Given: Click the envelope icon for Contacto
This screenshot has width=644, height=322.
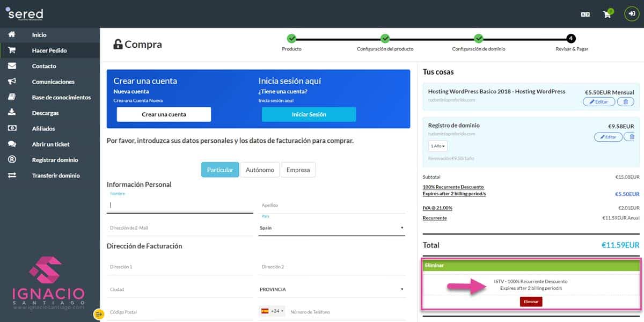Looking at the screenshot, I should click(x=12, y=66).
